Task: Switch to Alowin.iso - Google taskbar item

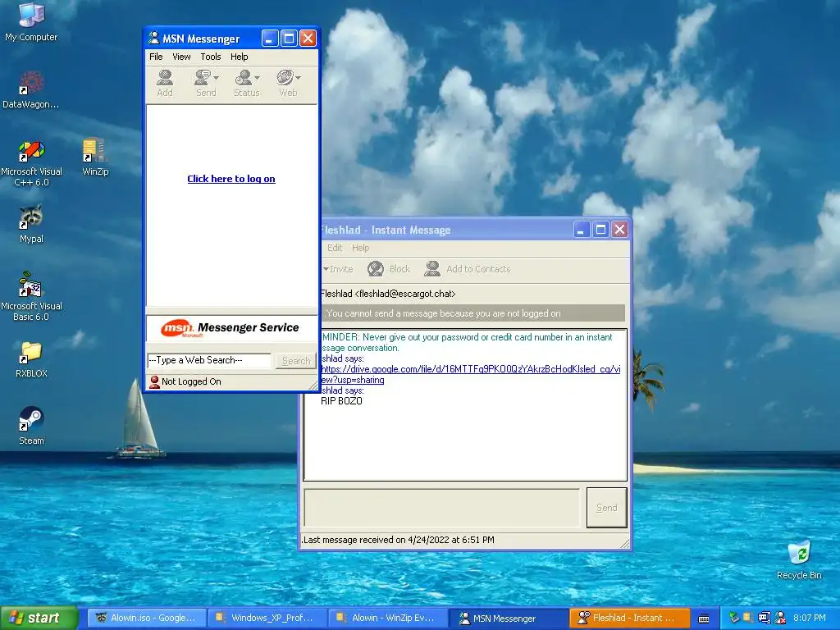Action: coord(147,618)
